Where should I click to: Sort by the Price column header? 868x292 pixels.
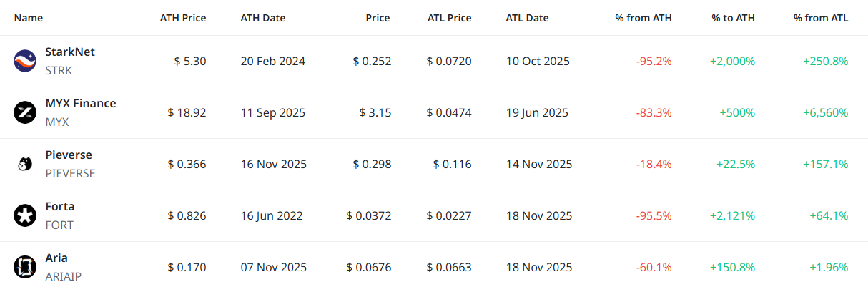[378, 18]
